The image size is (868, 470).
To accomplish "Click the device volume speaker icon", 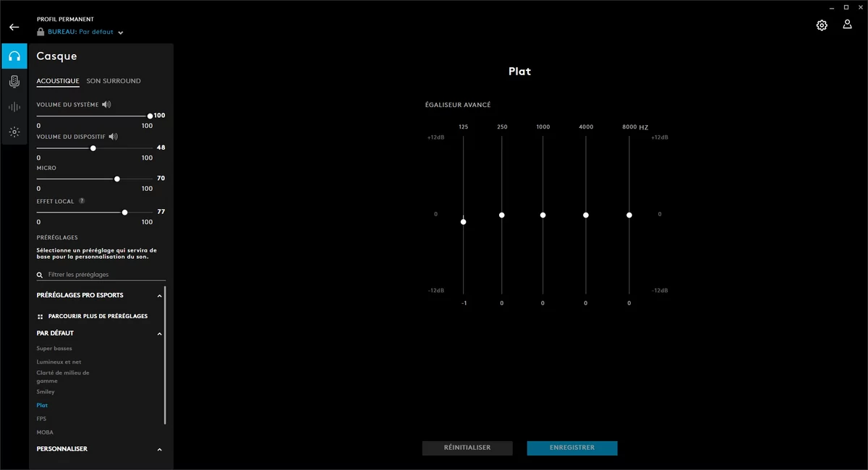I will 113,137.
